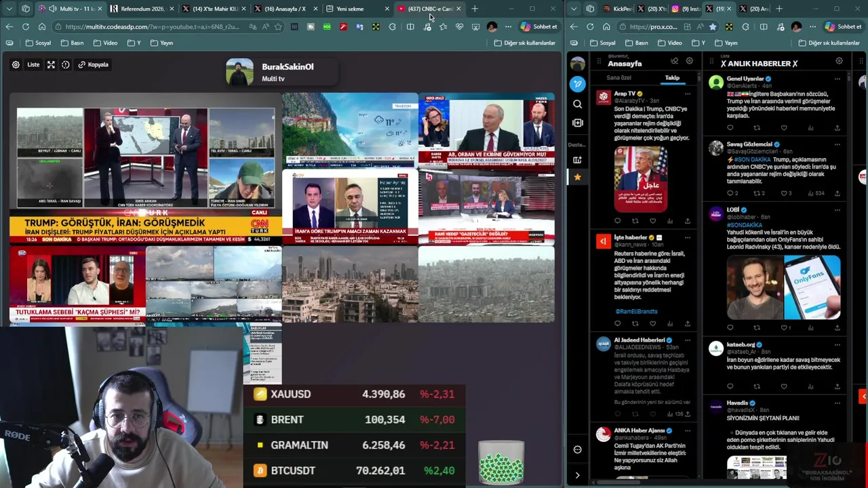Click @RamEliBrandts mention link
868x488 pixels.
pos(636,311)
